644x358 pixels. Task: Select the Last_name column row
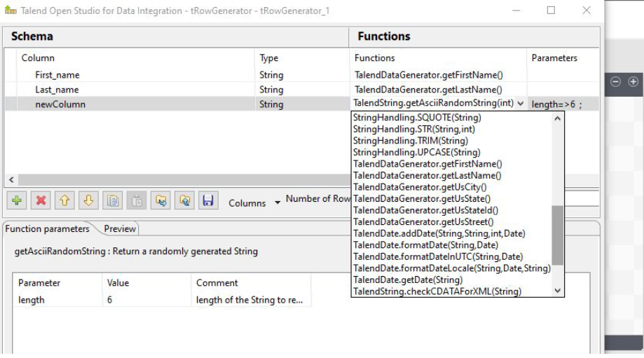(x=57, y=90)
